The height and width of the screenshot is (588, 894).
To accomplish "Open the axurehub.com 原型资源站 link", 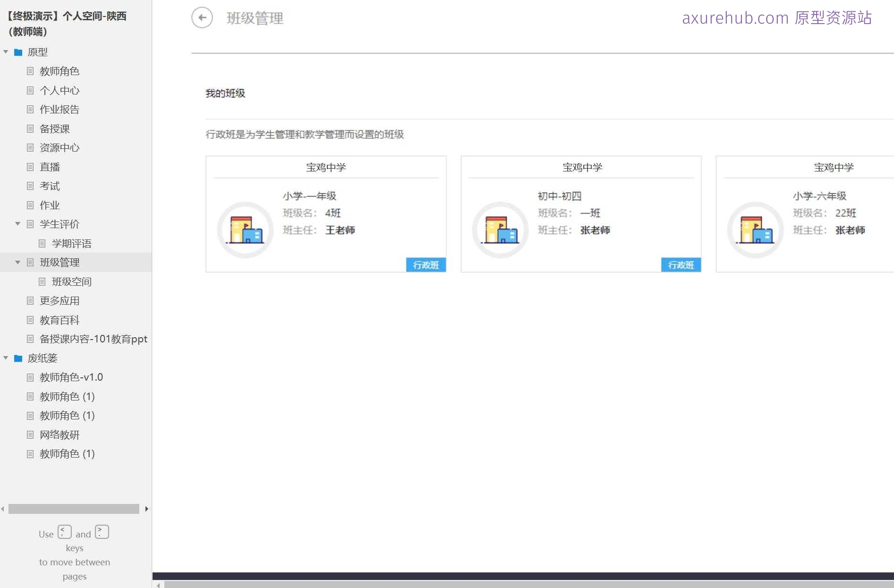I will pyautogui.click(x=776, y=18).
